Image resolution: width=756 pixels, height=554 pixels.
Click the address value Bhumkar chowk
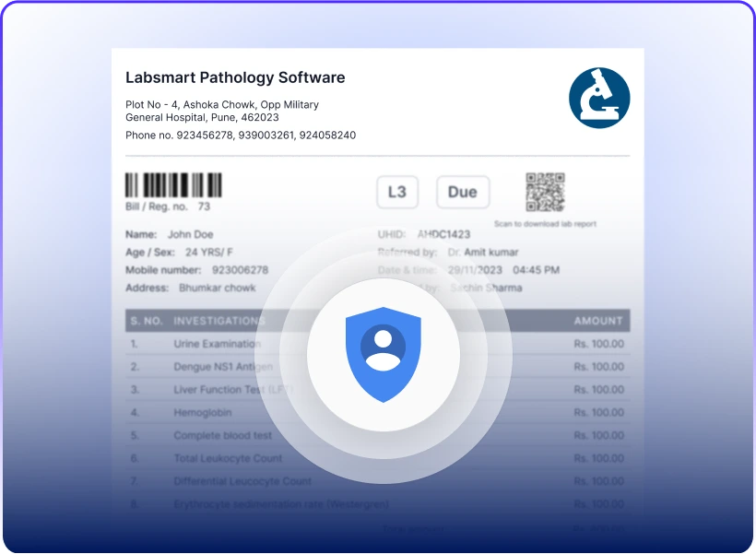[218, 288]
